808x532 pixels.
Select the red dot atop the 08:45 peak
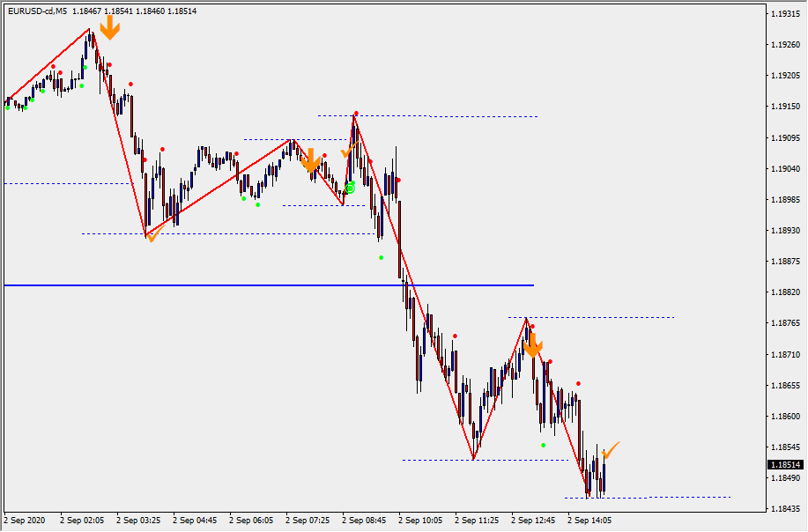tap(356, 114)
